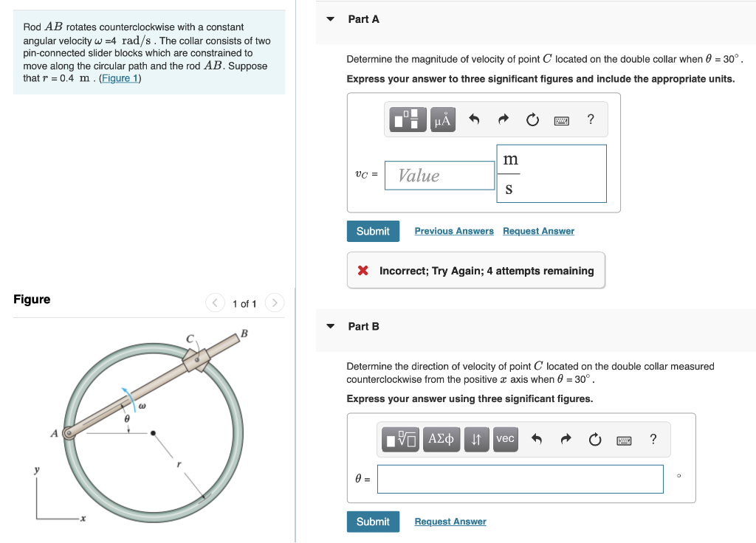Click Request Answer below Part B

point(450,522)
